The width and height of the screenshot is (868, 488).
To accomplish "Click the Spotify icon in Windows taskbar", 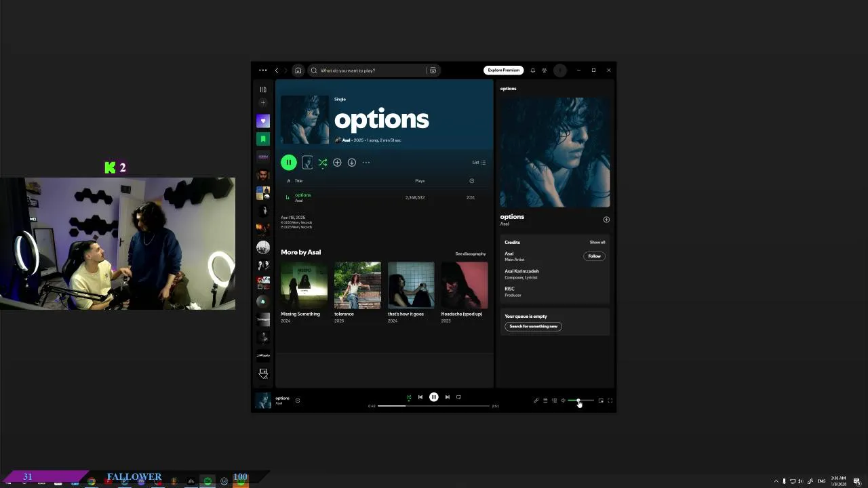I will [208, 481].
